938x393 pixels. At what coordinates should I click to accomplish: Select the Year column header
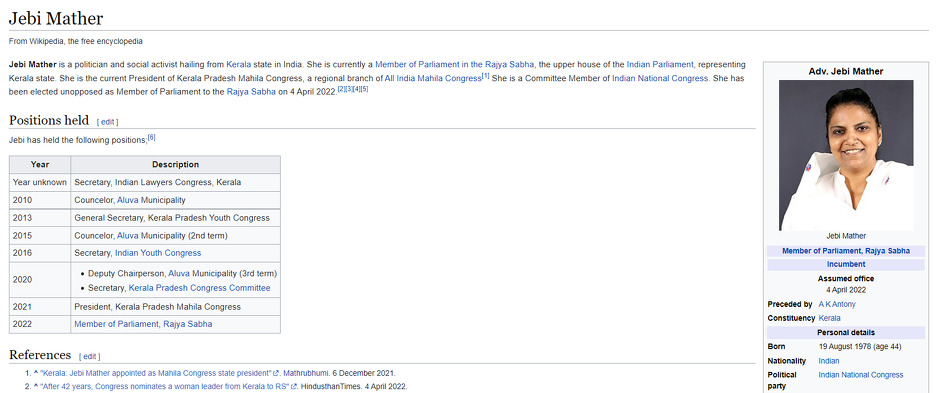pos(40,164)
